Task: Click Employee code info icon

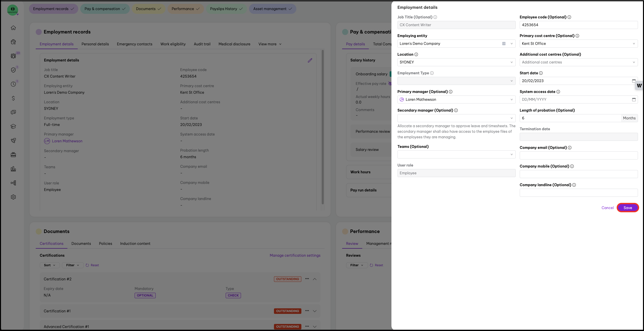Action: 569,17
